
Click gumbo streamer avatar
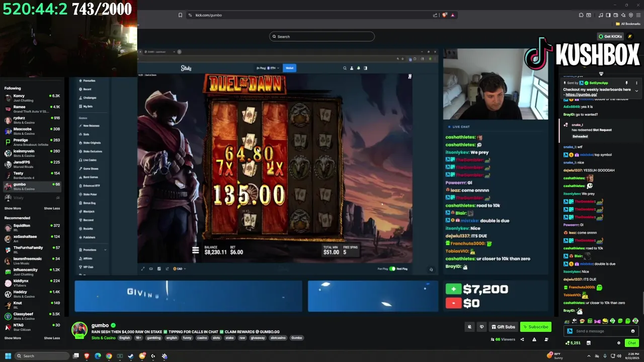click(79, 330)
